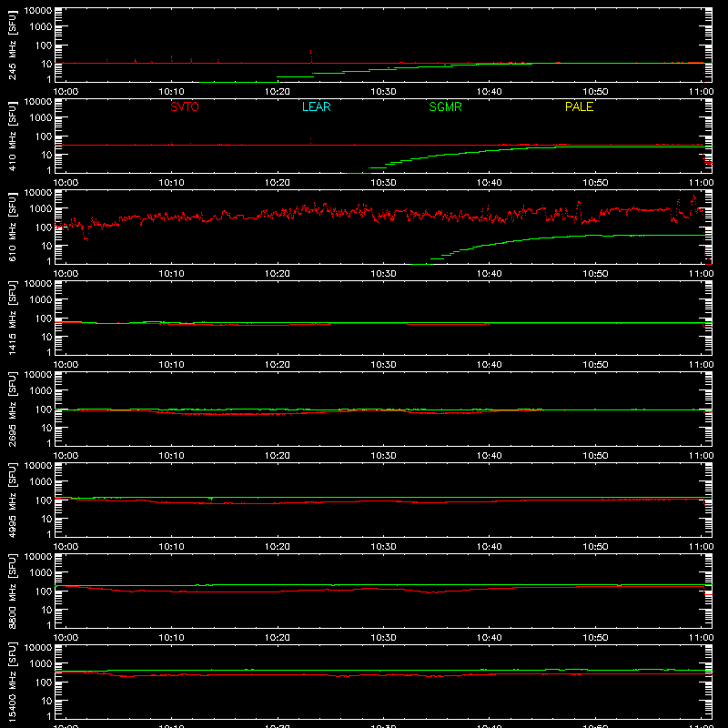Click the 10000 y-axis value in 15400 MHz panel

[38, 648]
